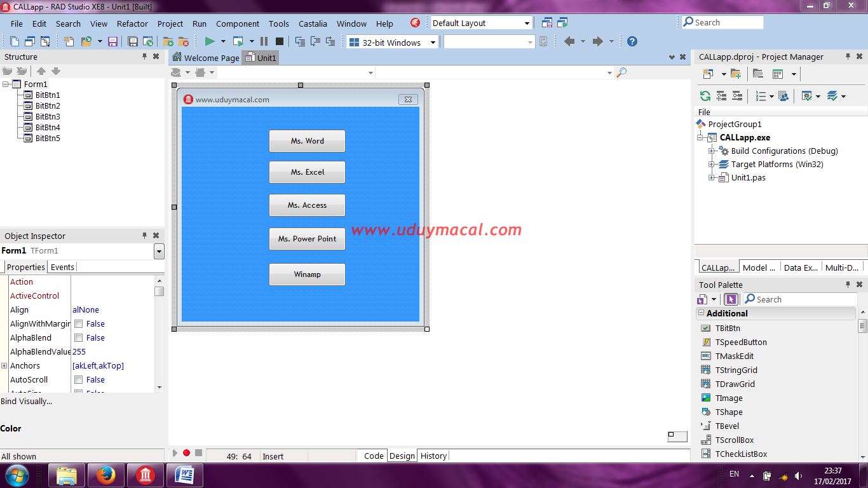
Task: Select BitBtn3 in the Structure tree
Action: click(x=48, y=116)
